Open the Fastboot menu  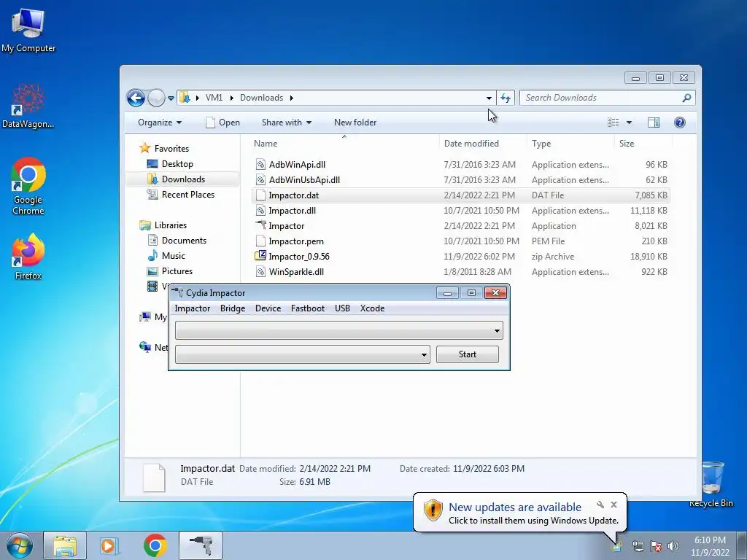(308, 308)
